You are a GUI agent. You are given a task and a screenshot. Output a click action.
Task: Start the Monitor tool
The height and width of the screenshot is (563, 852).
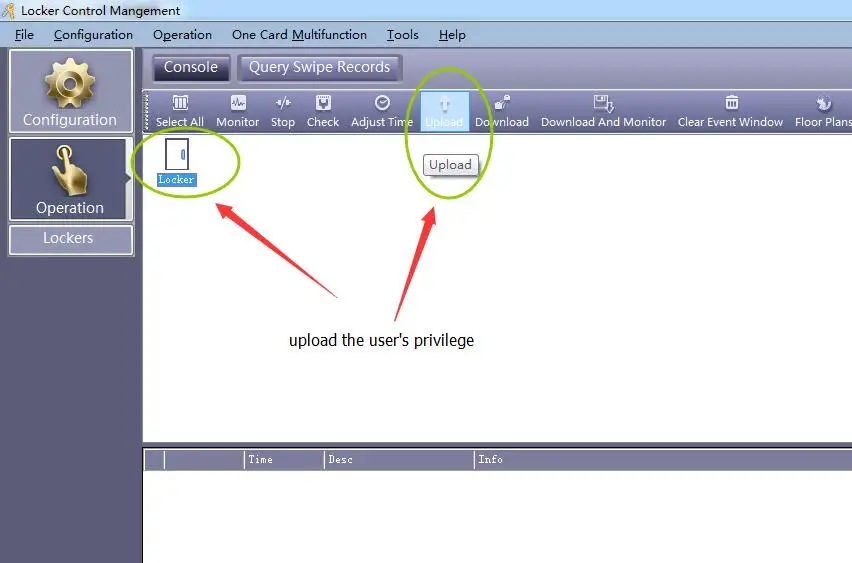237,111
